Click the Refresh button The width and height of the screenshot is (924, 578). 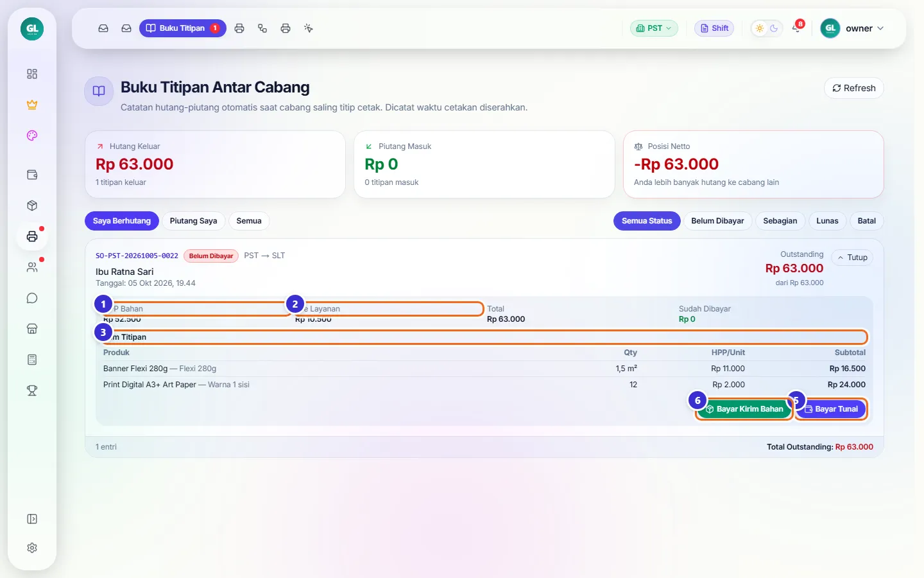(854, 88)
